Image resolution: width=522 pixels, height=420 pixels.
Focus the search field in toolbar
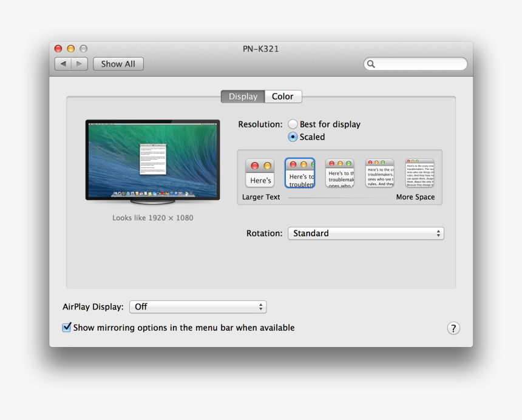click(x=415, y=64)
